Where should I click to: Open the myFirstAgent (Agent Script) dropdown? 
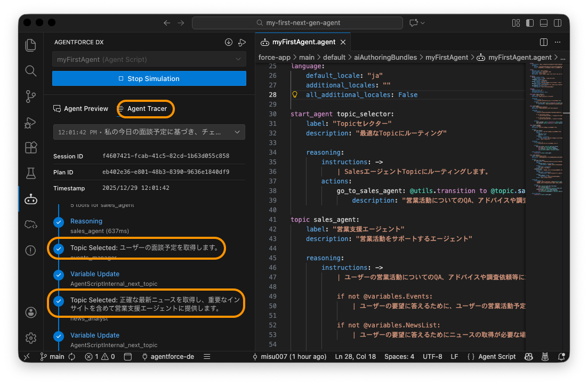[x=149, y=59]
